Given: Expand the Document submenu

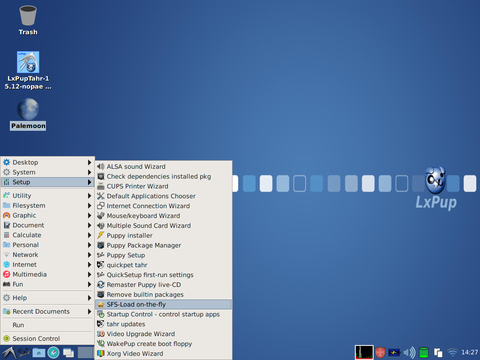Looking at the screenshot, I should 47,225.
